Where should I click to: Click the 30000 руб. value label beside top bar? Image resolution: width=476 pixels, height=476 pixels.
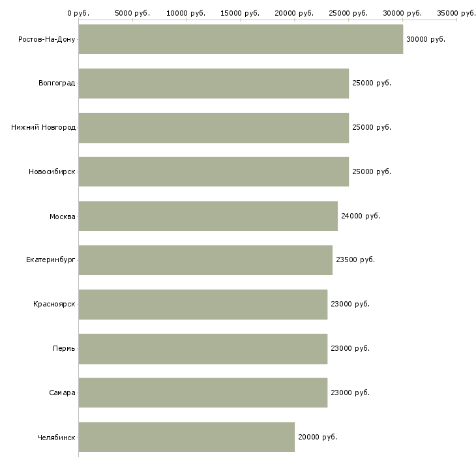pos(426,40)
